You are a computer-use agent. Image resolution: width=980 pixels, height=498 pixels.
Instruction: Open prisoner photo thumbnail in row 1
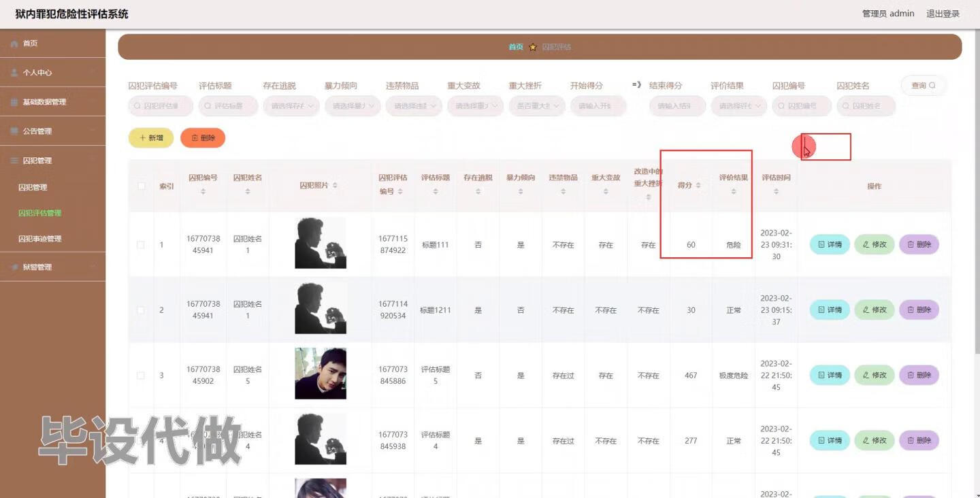point(321,243)
